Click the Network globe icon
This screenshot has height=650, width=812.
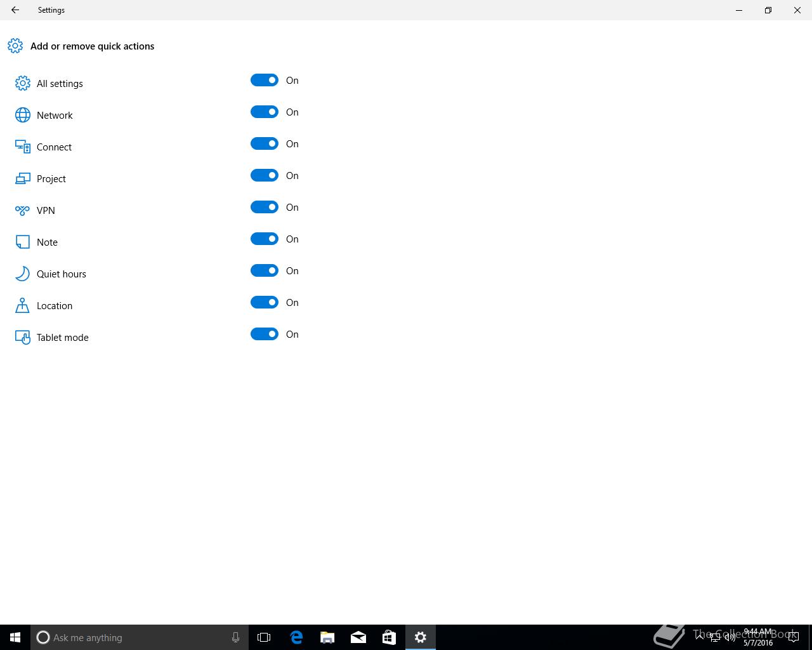[23, 115]
